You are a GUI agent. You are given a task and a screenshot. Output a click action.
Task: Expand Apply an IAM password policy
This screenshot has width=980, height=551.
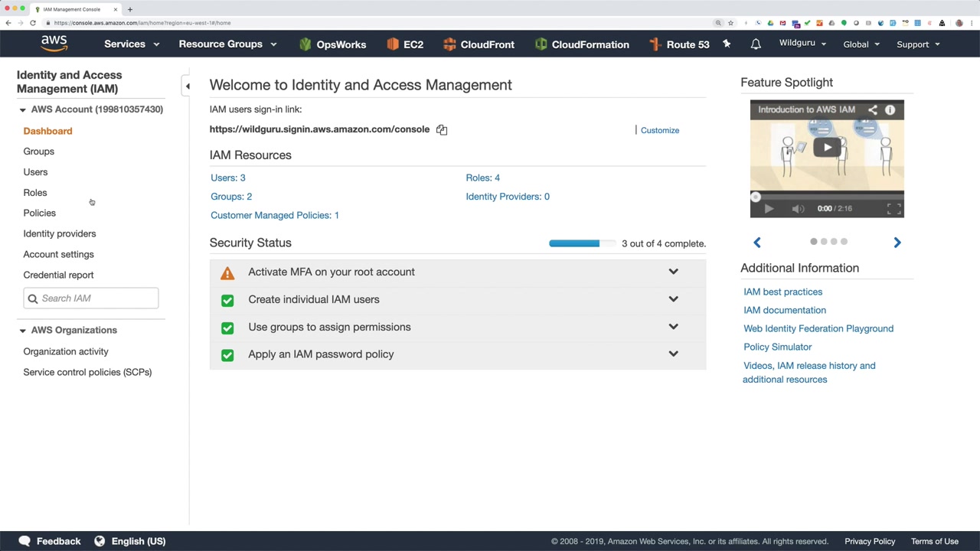tap(673, 354)
